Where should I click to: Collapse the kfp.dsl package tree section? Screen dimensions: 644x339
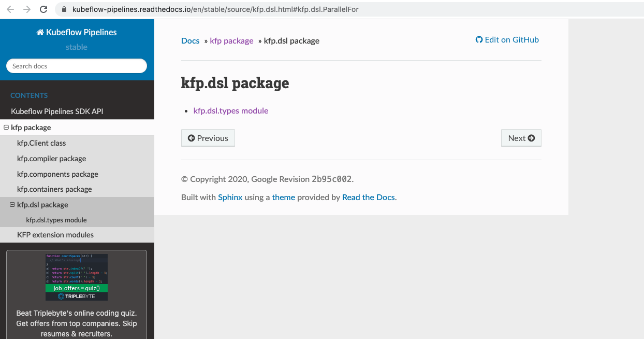pos(11,205)
